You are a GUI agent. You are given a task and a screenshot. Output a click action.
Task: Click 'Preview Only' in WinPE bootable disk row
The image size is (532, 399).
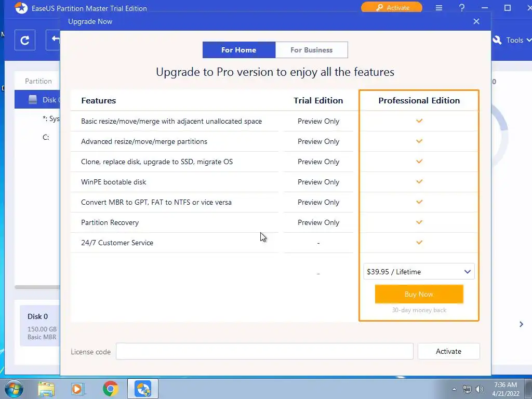coord(318,182)
